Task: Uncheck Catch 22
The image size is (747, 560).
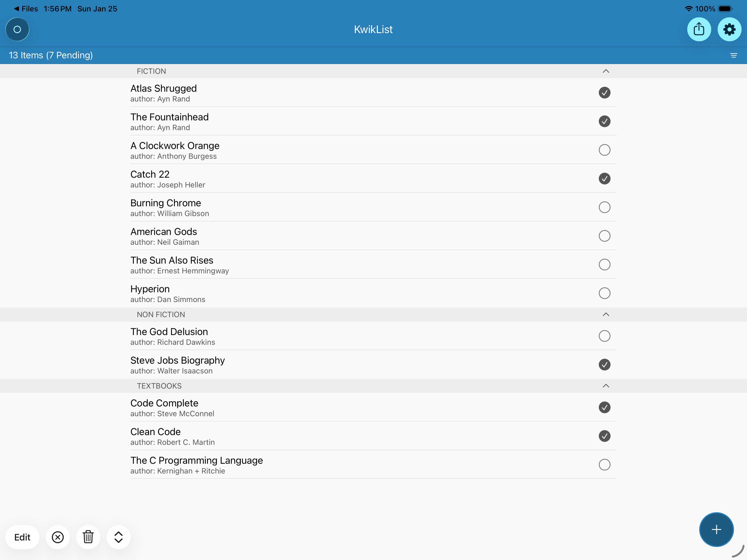Action: (x=604, y=179)
